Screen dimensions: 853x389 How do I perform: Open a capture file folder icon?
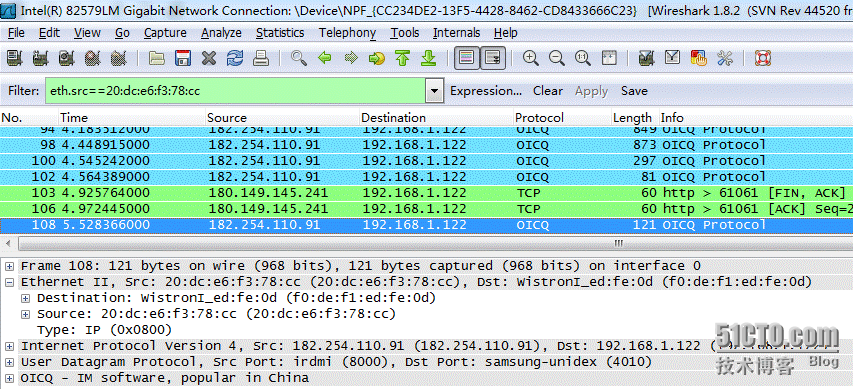[157, 58]
